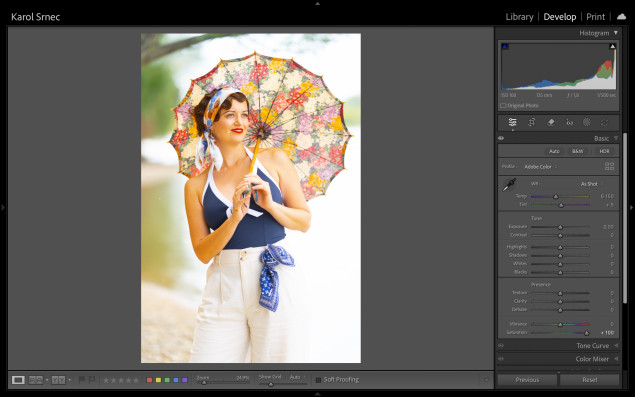Screen dimensions: 635x397
Task: Select the Healing eraser tool
Action: pyautogui.click(x=551, y=122)
